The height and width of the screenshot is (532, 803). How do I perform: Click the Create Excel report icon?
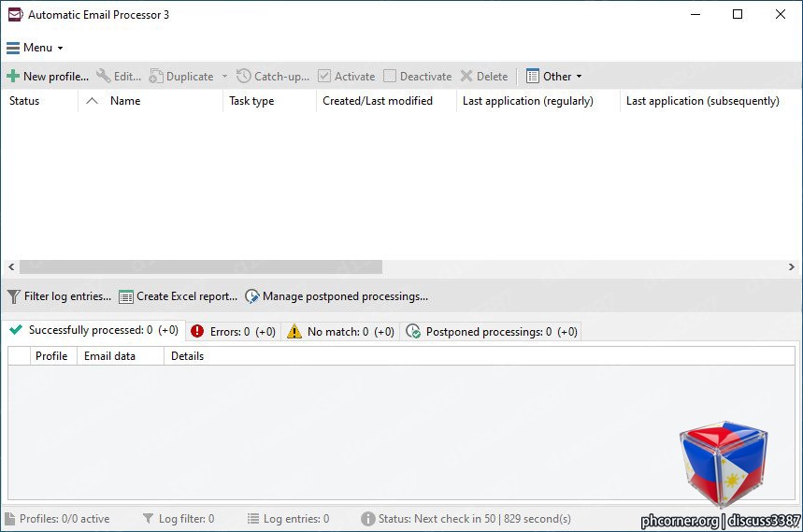coord(126,296)
